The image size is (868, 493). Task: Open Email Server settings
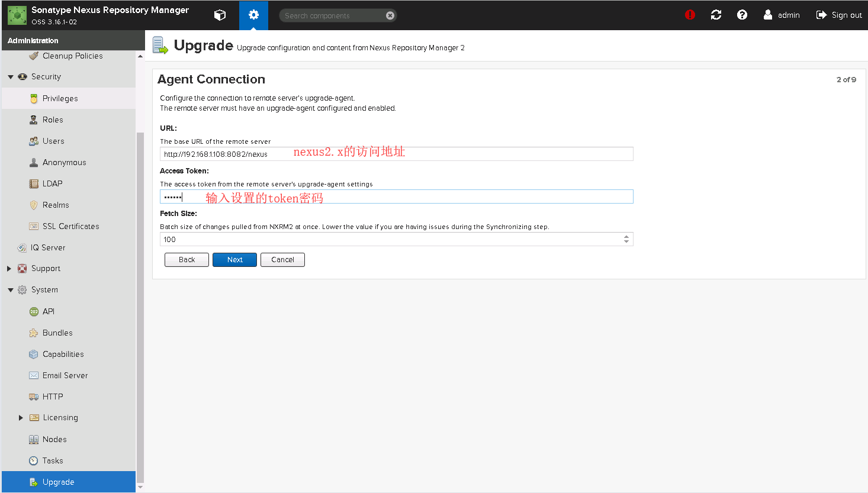[x=65, y=375]
